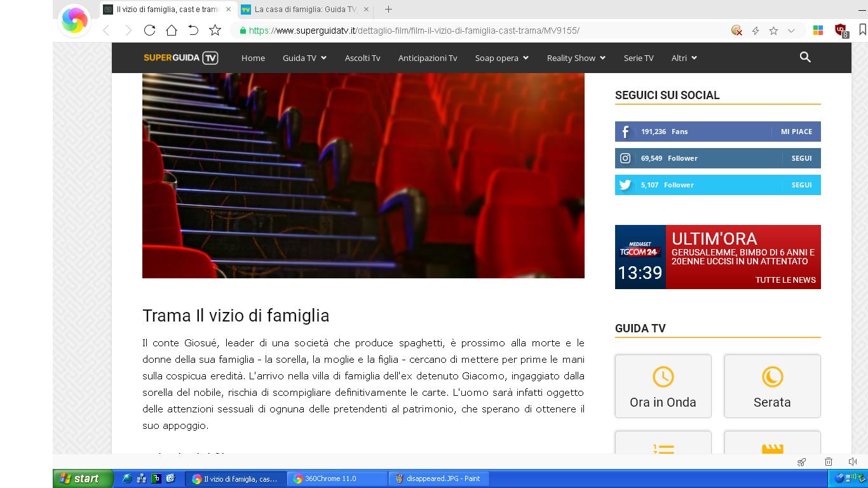
Task: Select the 'Il vizio di famiglia, cast e trama' tab
Action: pos(168,10)
